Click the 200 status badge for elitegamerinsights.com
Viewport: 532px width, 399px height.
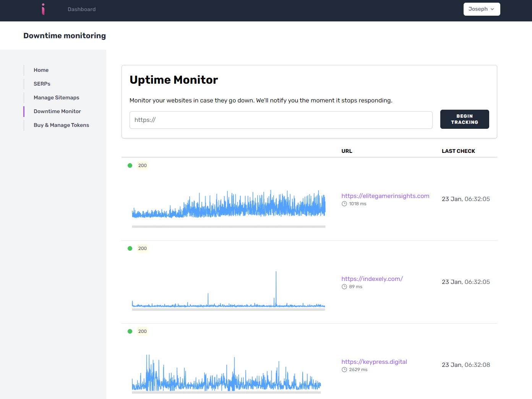pos(143,165)
